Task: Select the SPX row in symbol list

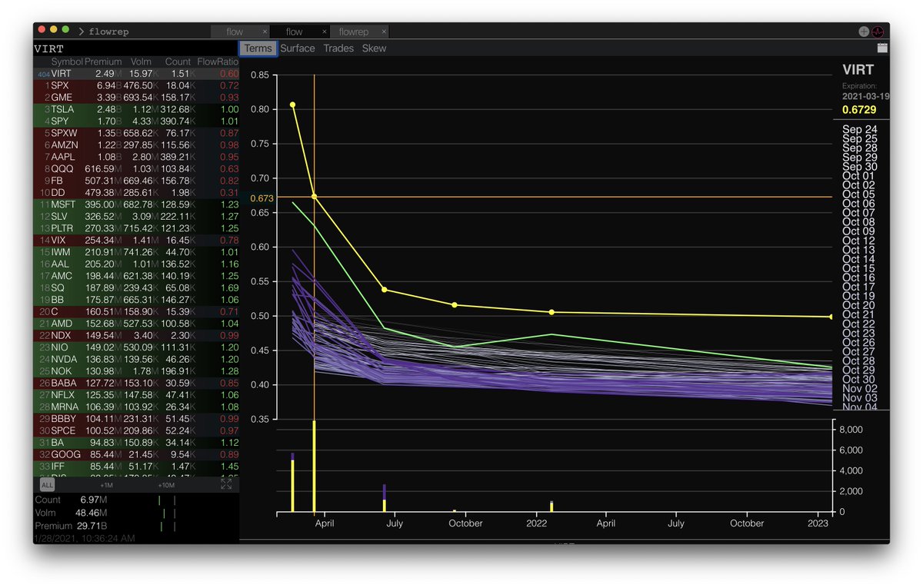Action: click(136, 85)
